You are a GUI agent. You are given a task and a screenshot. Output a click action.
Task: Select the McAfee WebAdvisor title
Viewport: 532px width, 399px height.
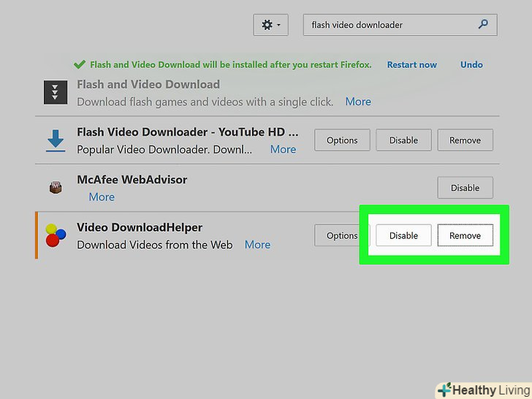(x=132, y=180)
